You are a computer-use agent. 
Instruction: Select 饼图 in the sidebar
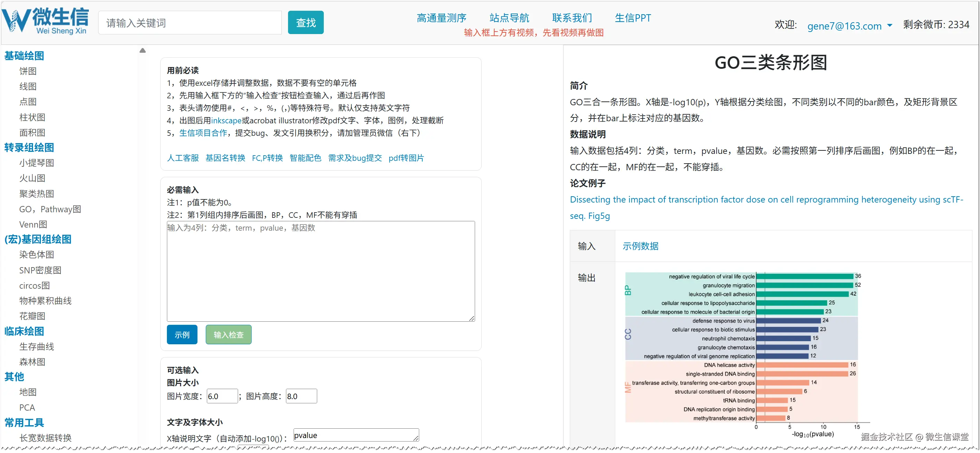(28, 71)
